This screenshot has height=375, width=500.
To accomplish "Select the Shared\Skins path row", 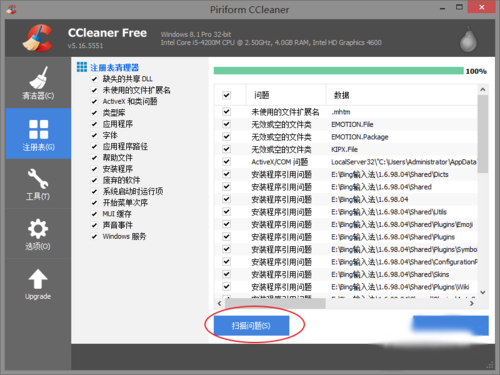I will (x=345, y=274).
